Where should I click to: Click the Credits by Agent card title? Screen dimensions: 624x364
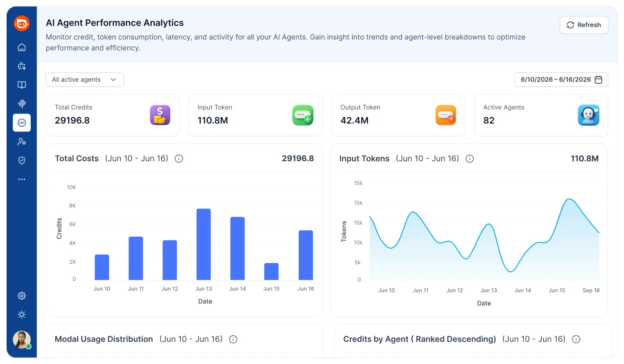coord(420,339)
